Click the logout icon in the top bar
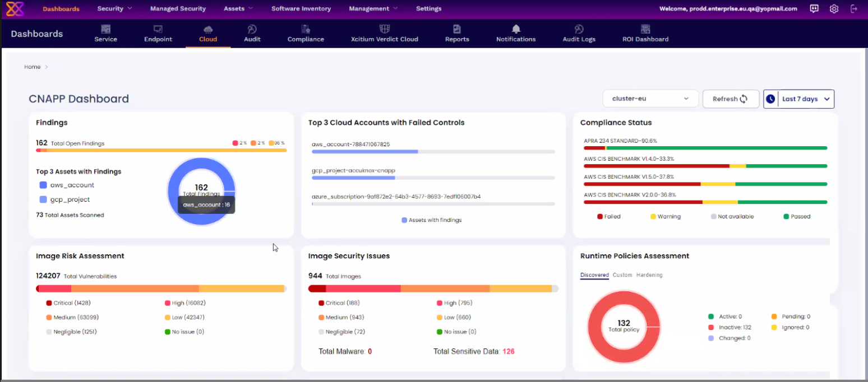The width and height of the screenshot is (868, 382). coord(854,8)
